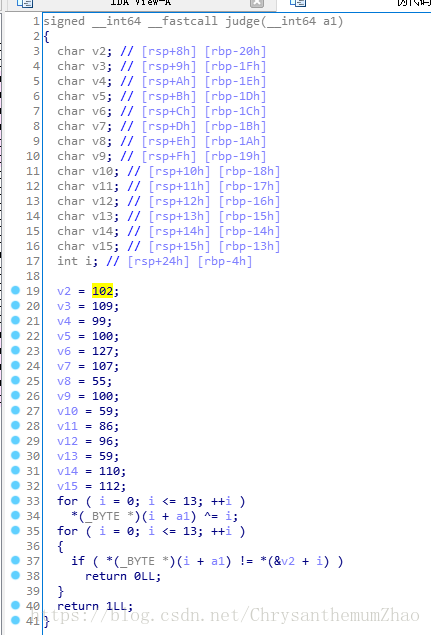Click function name judge in signature
The height and width of the screenshot is (635, 431).
click(x=243, y=21)
